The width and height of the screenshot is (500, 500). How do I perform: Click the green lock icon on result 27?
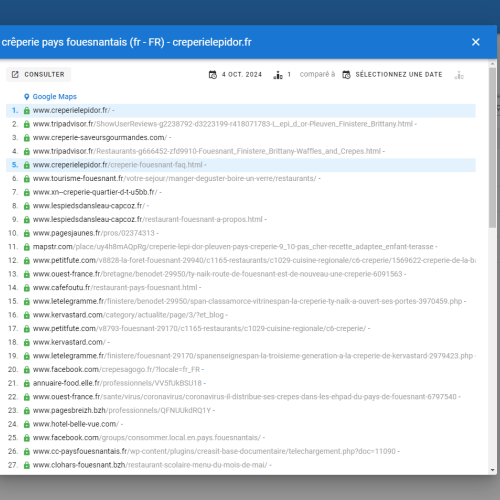pyautogui.click(x=27, y=466)
